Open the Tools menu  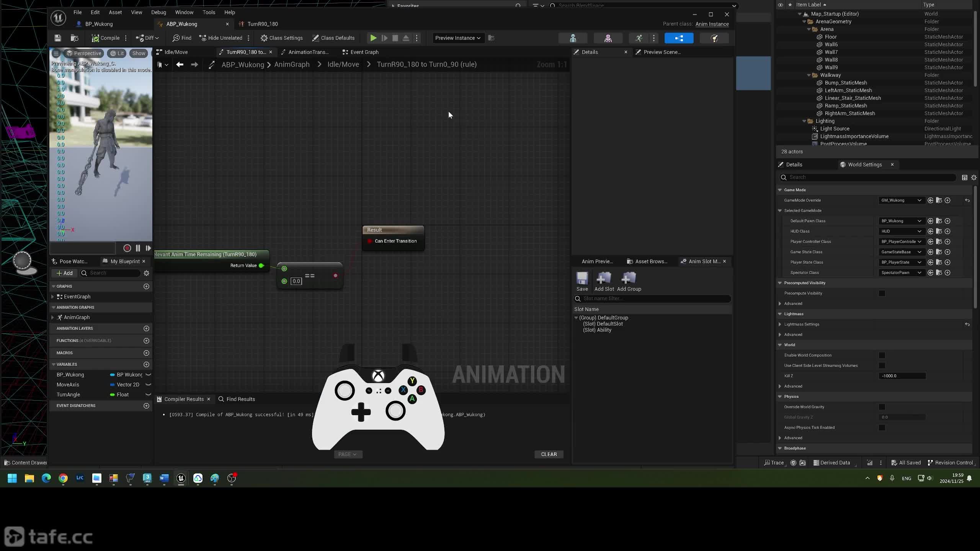pos(209,12)
